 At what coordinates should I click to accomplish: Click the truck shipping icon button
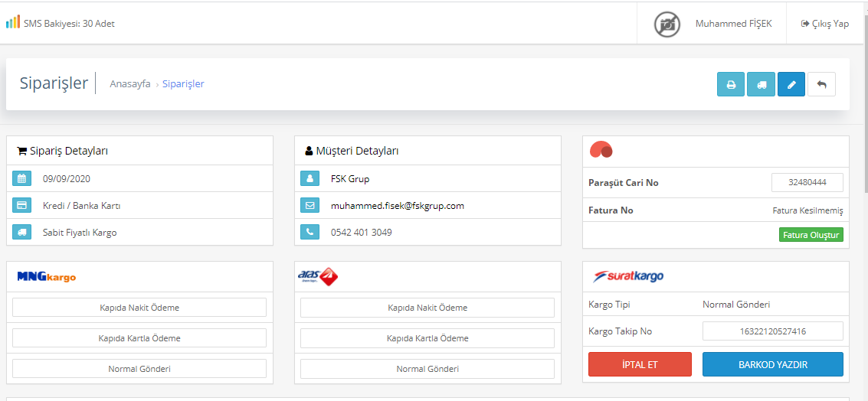(762, 85)
